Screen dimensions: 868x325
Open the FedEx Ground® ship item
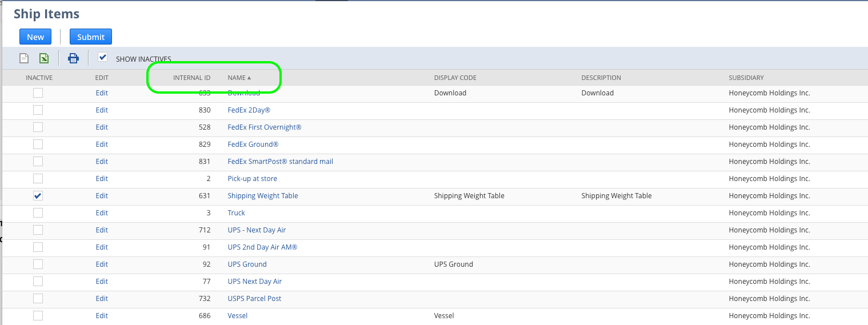(253, 145)
